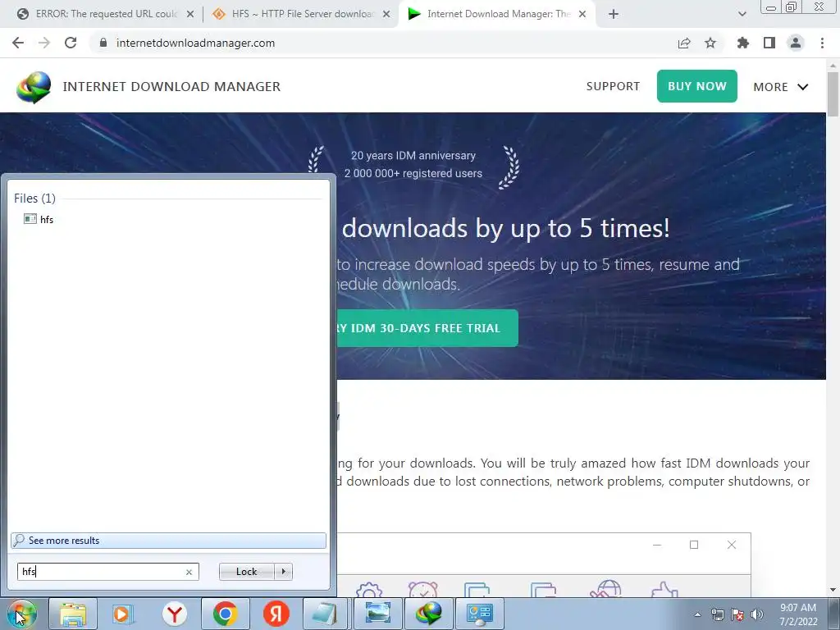
Task: Clear the hfs search text
Action: (x=189, y=572)
